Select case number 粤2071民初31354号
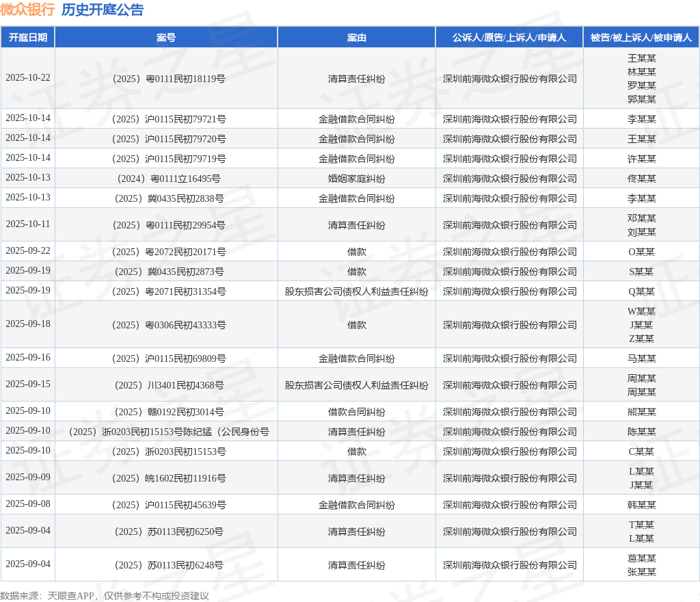Viewport: 700px width, 602px height. tap(169, 291)
